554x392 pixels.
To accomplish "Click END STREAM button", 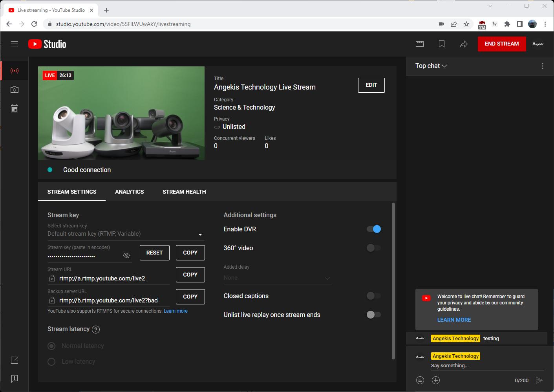I will [x=501, y=44].
